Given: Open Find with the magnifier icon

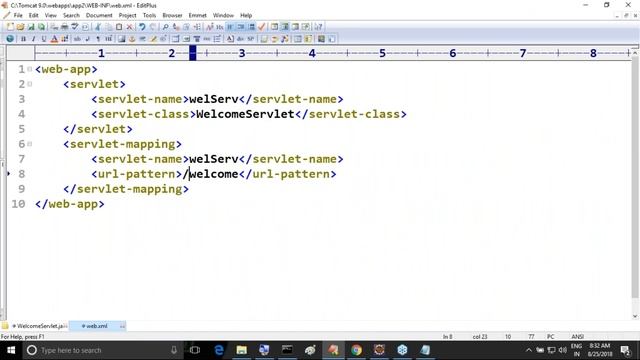Looking at the screenshot, I should coord(165,27).
